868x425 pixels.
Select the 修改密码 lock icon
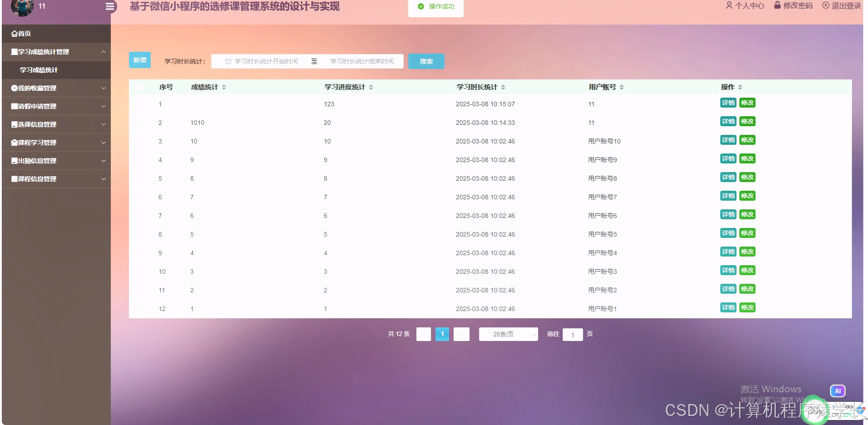pos(776,6)
